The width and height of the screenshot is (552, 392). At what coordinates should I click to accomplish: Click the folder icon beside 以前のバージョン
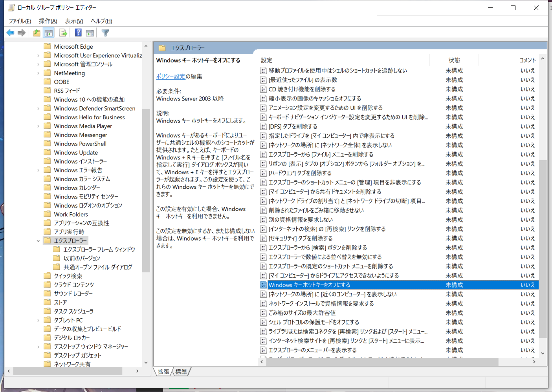pos(57,258)
